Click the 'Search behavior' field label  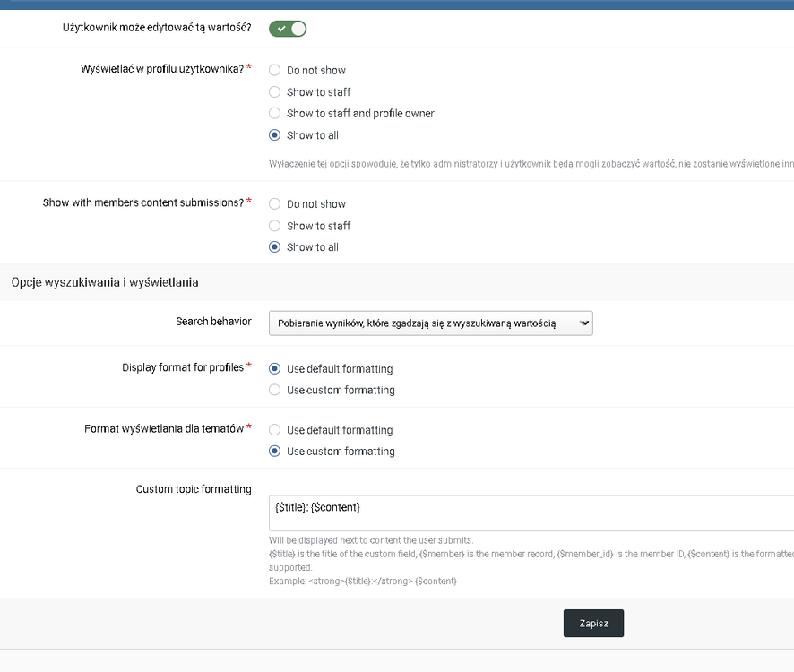[x=213, y=322]
